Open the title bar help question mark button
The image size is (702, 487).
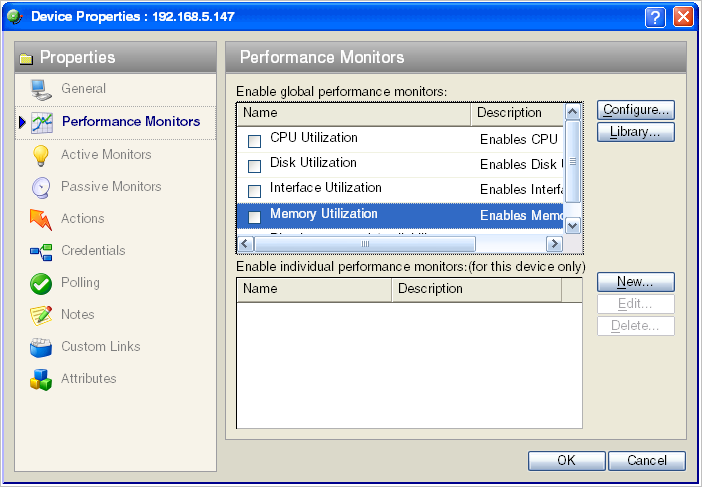pos(655,17)
